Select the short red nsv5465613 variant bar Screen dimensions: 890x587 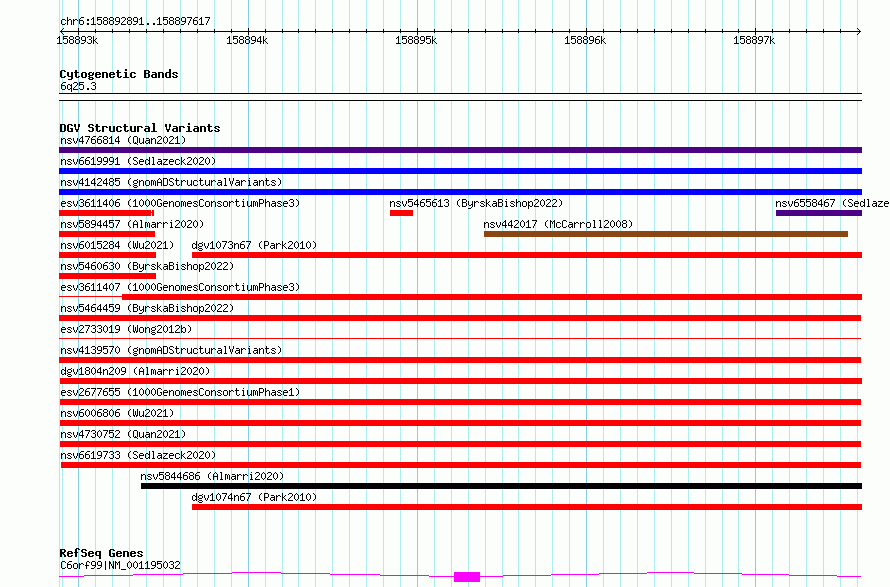pyautogui.click(x=401, y=213)
